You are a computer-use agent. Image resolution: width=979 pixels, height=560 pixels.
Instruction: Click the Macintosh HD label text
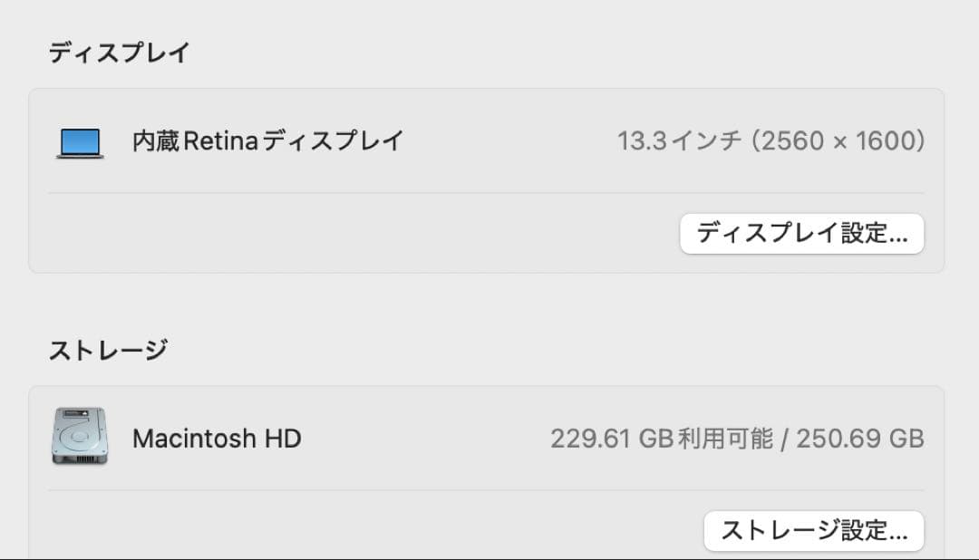217,439
